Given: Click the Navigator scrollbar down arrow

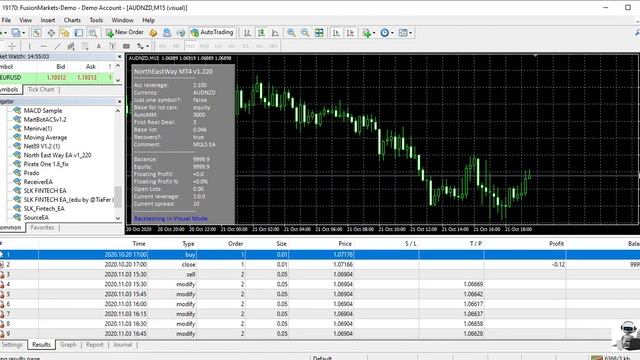Looking at the screenshot, I should coord(118,218).
